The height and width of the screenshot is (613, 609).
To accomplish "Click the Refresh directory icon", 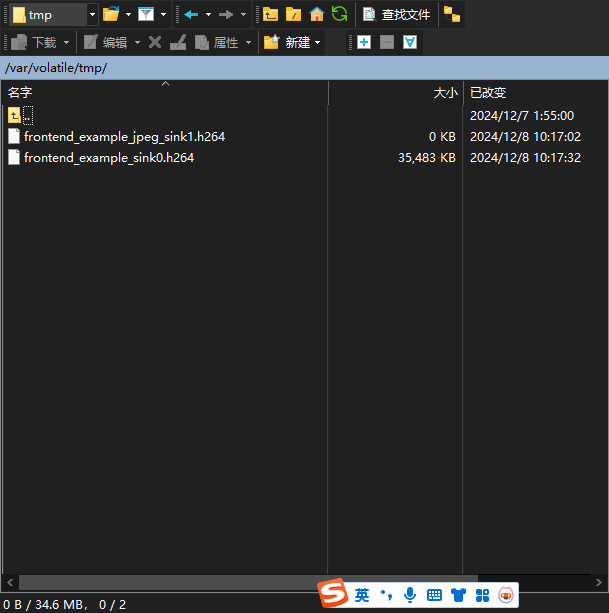I will pyautogui.click(x=340, y=14).
